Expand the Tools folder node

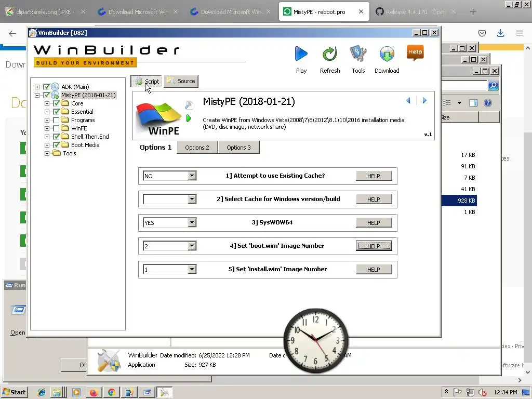(47, 153)
